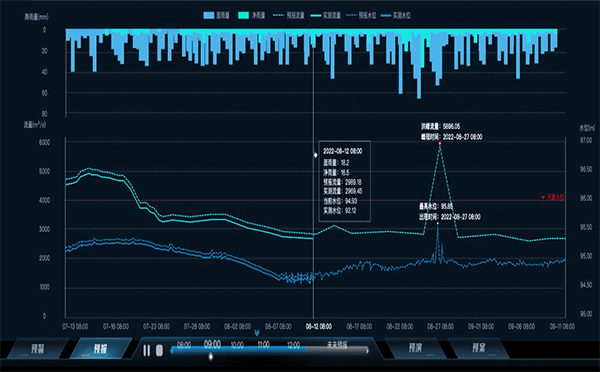Toggle the 预报流量 dashed legend item
Screen dimensions: 600x372
coord(289,15)
